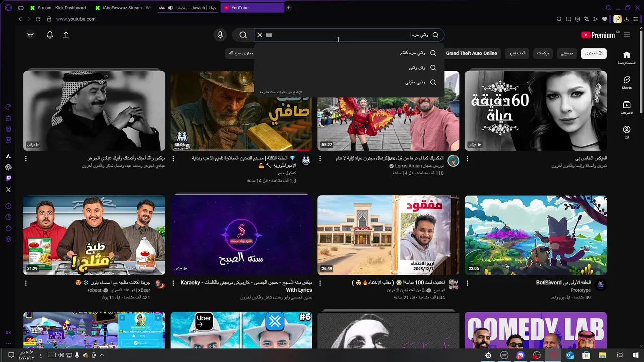This screenshot has width=644, height=362.
Task: Select the 'موسيقى' filter chip
Action: pos(567,53)
